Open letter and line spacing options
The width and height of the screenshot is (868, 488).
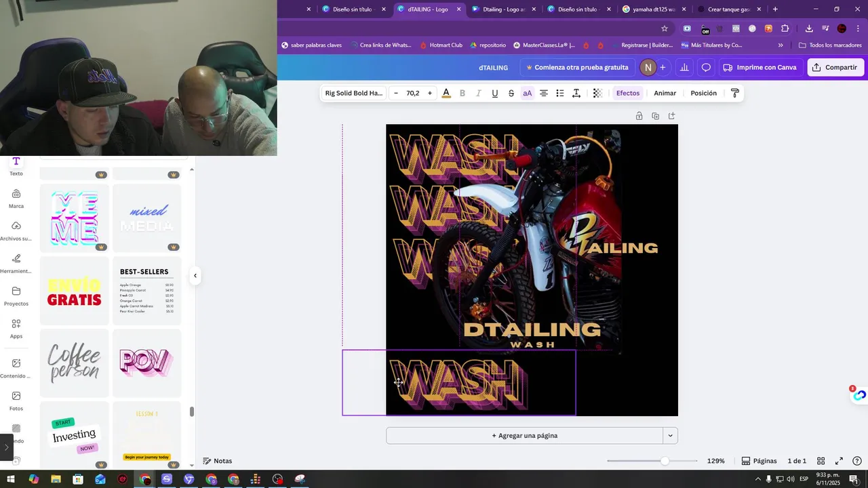tap(576, 93)
